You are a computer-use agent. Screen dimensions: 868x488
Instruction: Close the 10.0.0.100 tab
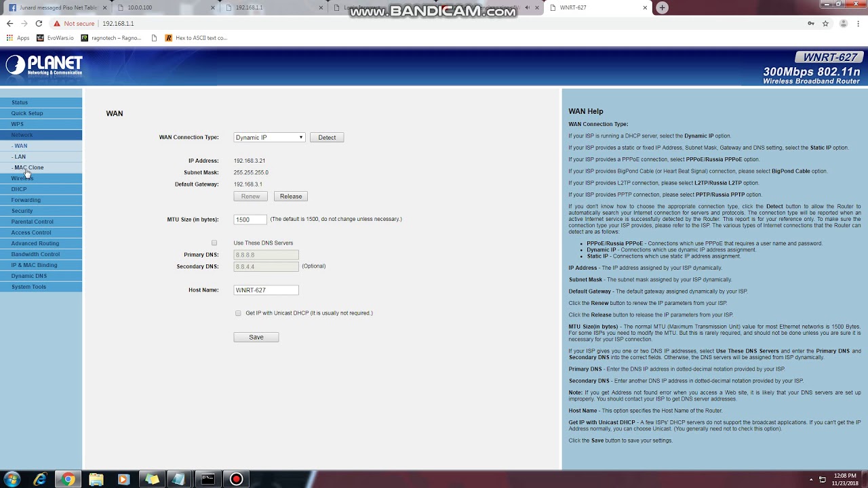(x=212, y=7)
